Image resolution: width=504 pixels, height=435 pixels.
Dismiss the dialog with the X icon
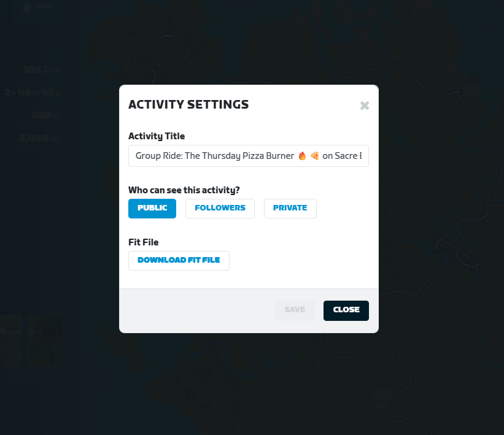pyautogui.click(x=365, y=106)
